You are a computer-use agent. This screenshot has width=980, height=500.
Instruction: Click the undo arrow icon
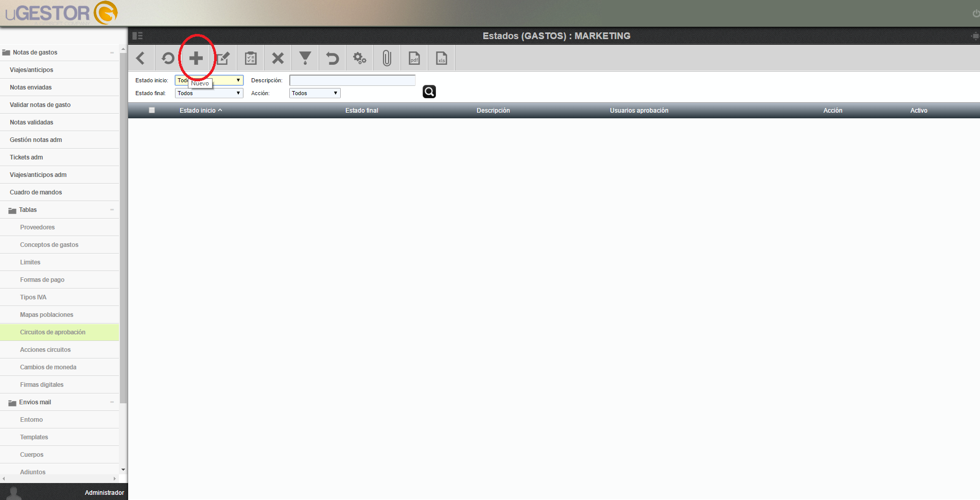click(332, 58)
